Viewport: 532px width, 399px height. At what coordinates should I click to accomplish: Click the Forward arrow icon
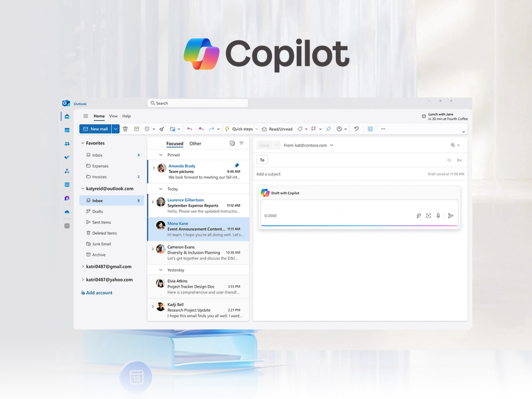point(212,129)
